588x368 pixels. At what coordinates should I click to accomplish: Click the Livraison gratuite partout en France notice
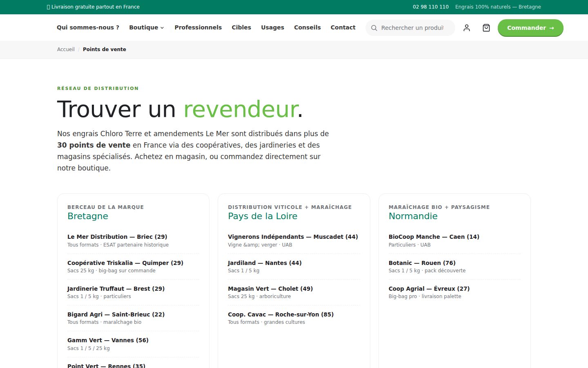94,7
